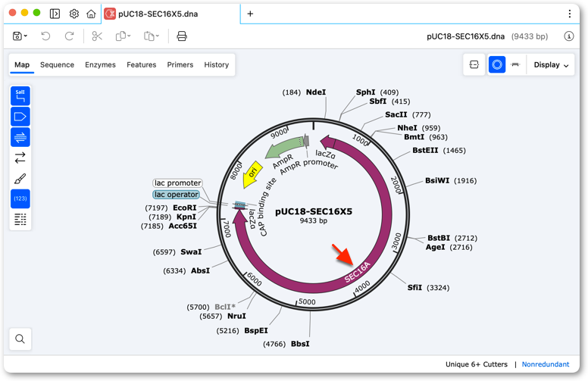Click the grayed BclI* site label

(x=225, y=307)
